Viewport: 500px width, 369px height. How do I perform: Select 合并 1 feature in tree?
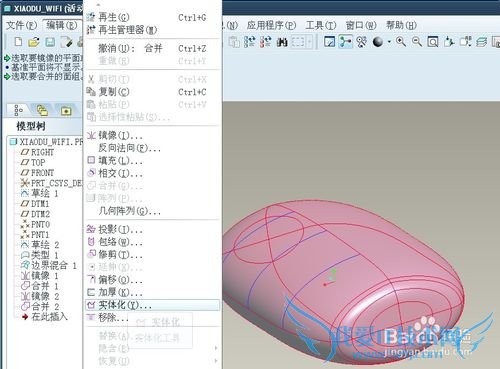(40, 286)
